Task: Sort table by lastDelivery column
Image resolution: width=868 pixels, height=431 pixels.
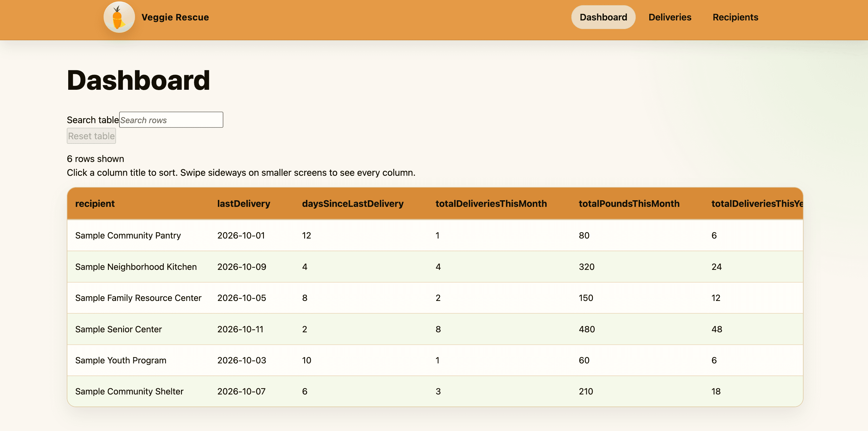Action: (243, 203)
